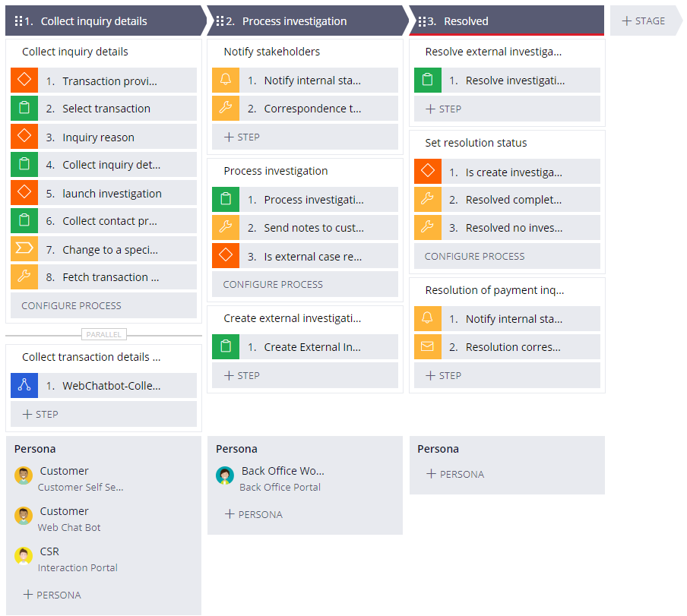Click the Set resolution status process title
Screen dimensions: 687x616
(476, 143)
